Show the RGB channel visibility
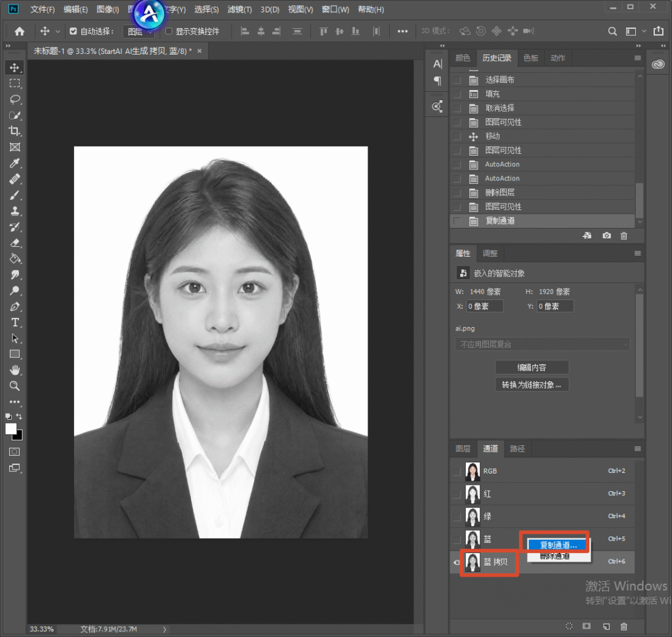 (x=457, y=471)
